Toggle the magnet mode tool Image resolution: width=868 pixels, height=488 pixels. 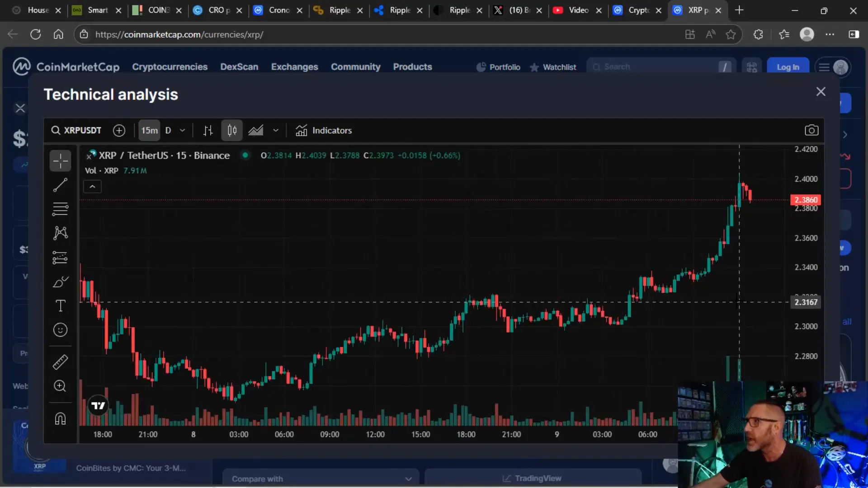click(60, 418)
